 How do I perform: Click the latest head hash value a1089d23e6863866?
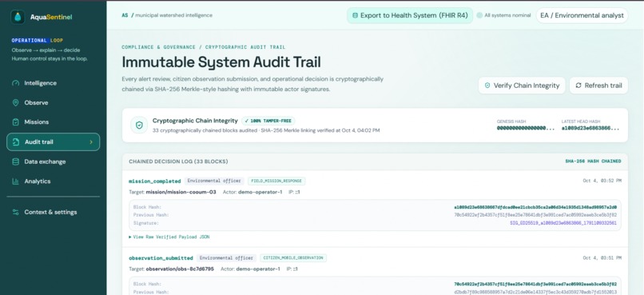(590, 128)
